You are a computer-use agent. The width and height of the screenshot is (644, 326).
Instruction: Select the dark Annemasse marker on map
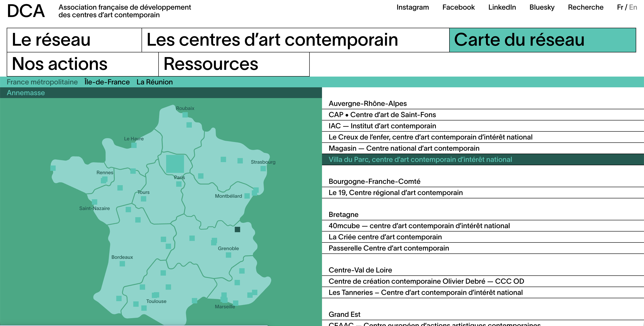[x=237, y=229]
